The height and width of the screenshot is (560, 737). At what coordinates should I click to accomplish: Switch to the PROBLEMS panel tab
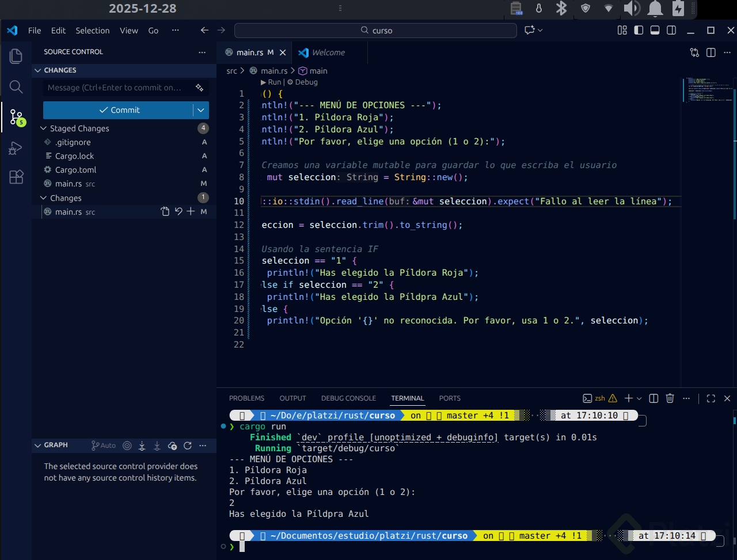pos(246,398)
